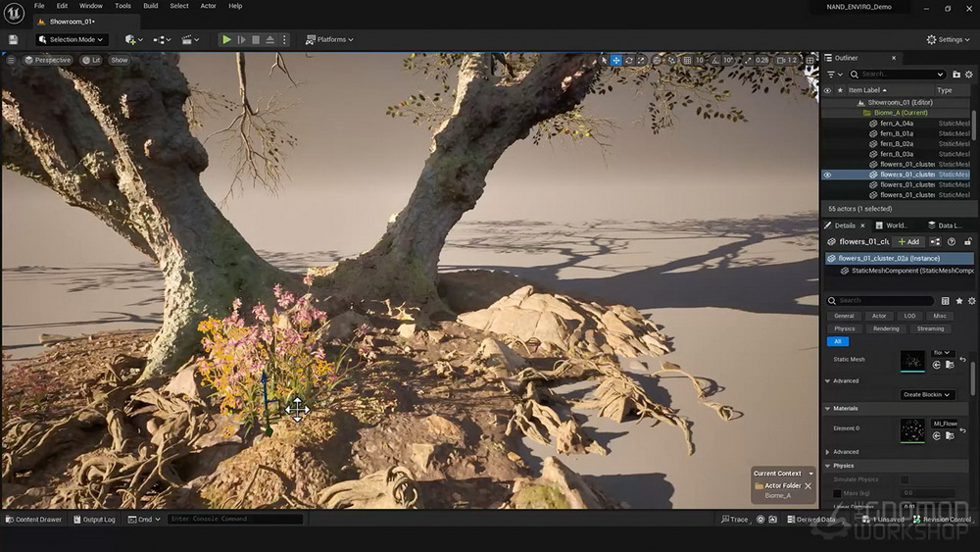
Task: Open the Settings menu
Action: click(948, 39)
